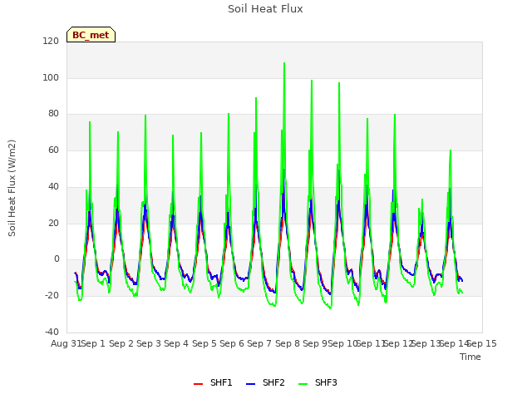Click the 80 y-axis tick label
Image resolution: width=532 pixels, height=399 pixels.
click(x=53, y=114)
